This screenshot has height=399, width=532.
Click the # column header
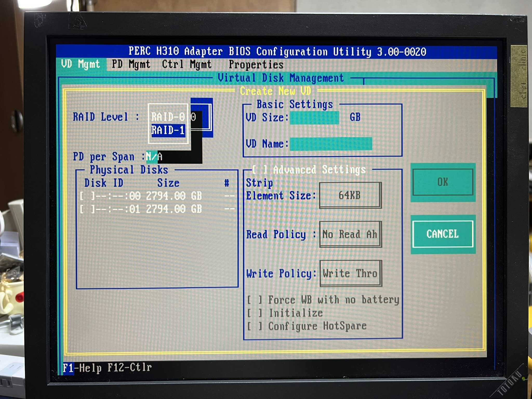[227, 183]
